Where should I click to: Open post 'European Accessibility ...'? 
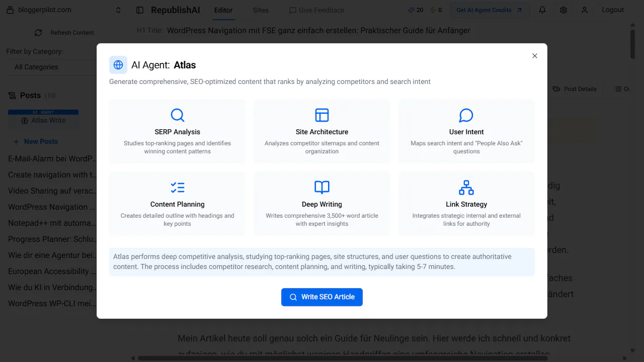pyautogui.click(x=51, y=271)
